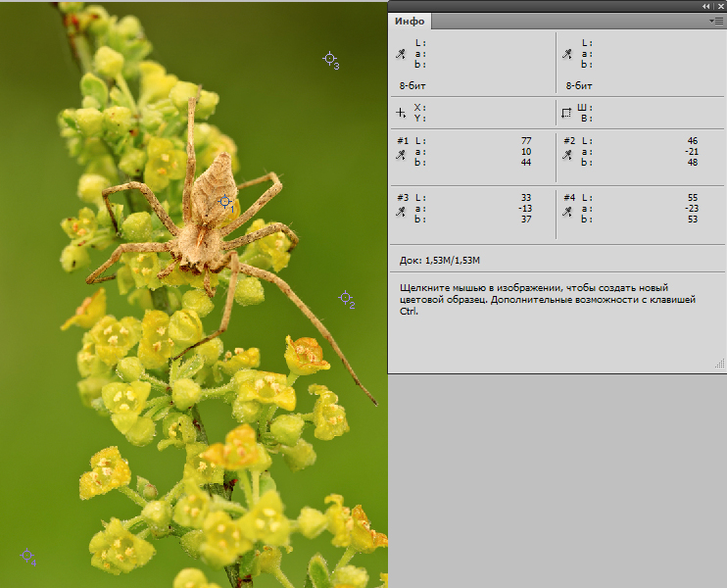The width and height of the screenshot is (727, 588).
Task: Click the eyedropper icon for sampler #4
Action: (x=567, y=209)
